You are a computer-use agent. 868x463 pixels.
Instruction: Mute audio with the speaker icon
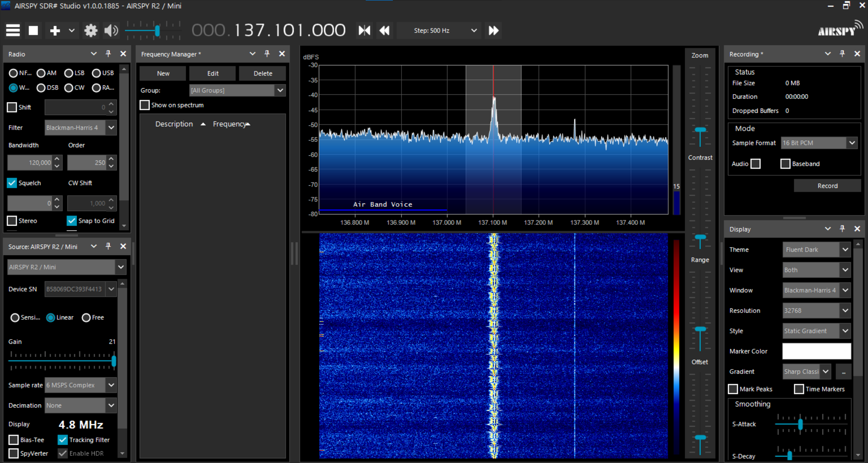coord(111,30)
